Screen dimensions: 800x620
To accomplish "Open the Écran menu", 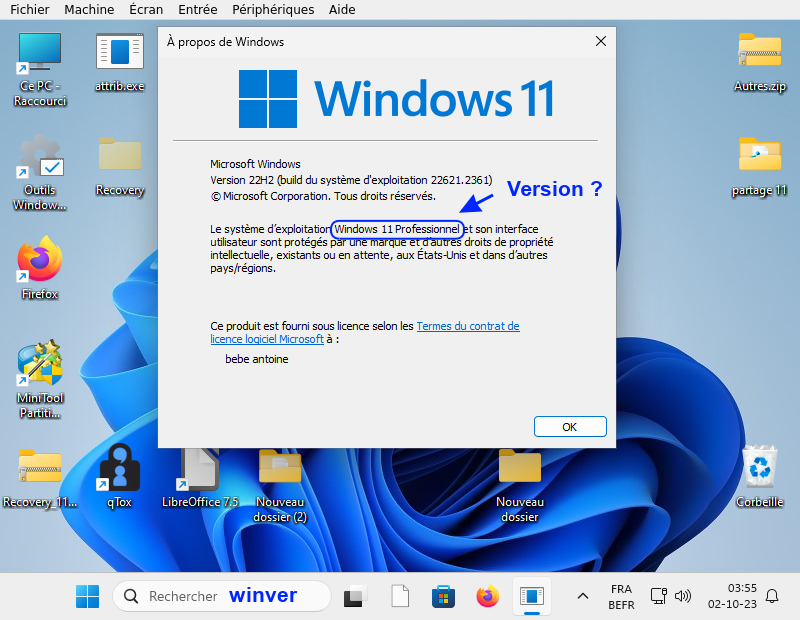I will pos(146,10).
